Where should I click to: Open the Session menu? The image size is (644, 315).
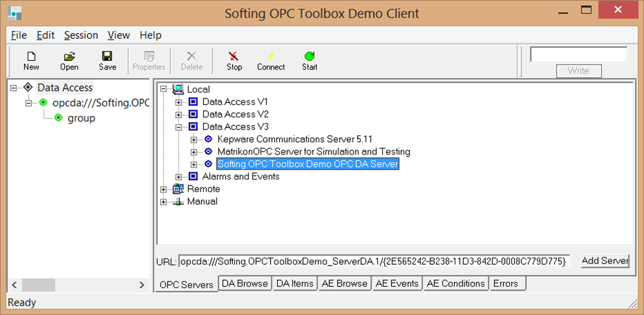[x=81, y=35]
